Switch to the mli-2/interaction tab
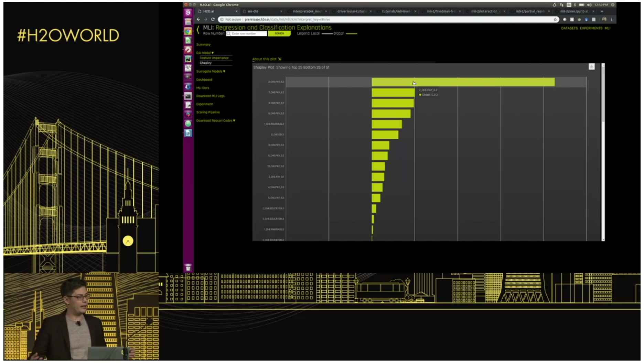 (x=485, y=11)
